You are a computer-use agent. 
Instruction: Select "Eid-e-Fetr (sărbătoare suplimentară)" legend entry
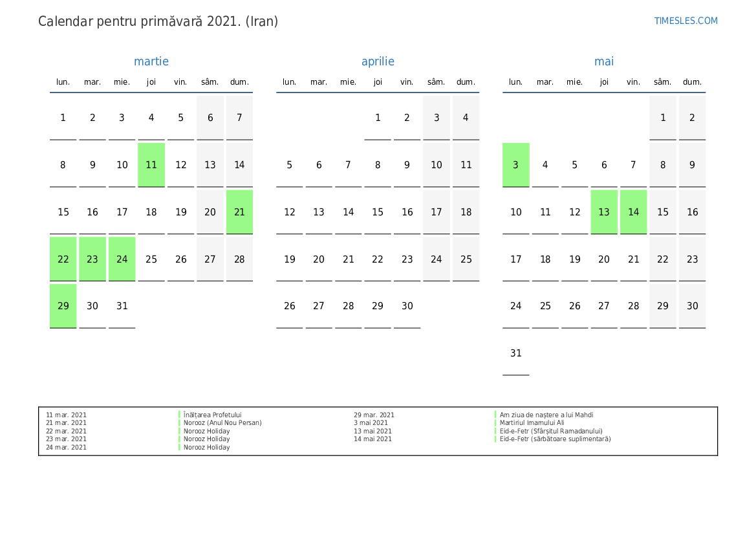[x=555, y=439]
